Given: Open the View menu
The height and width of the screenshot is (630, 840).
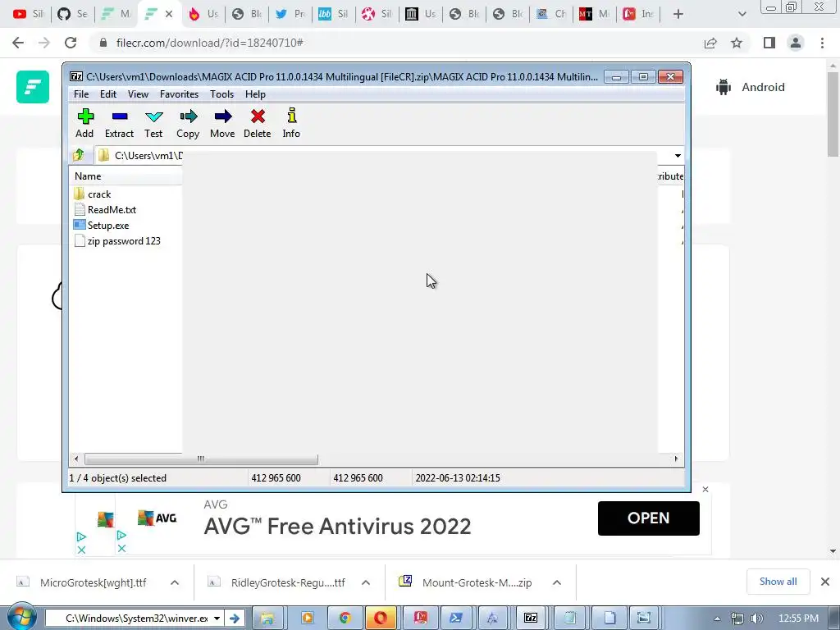Looking at the screenshot, I should click(x=138, y=94).
